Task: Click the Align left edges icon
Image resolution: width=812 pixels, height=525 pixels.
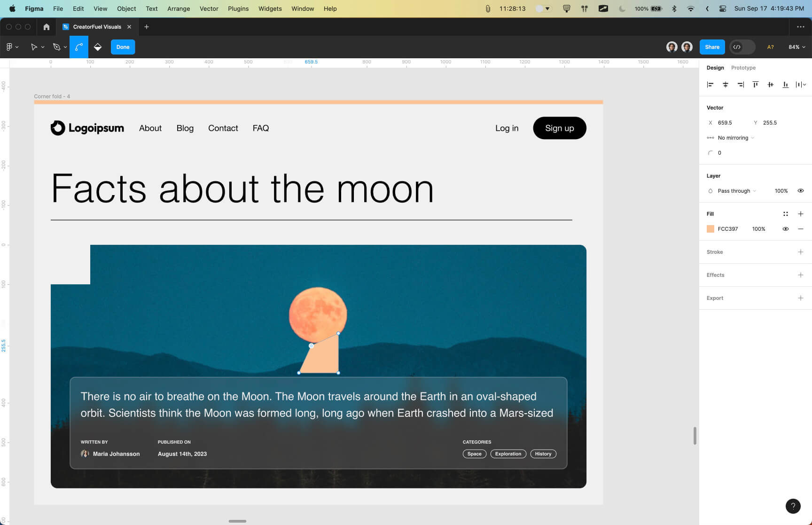Action: pos(710,85)
